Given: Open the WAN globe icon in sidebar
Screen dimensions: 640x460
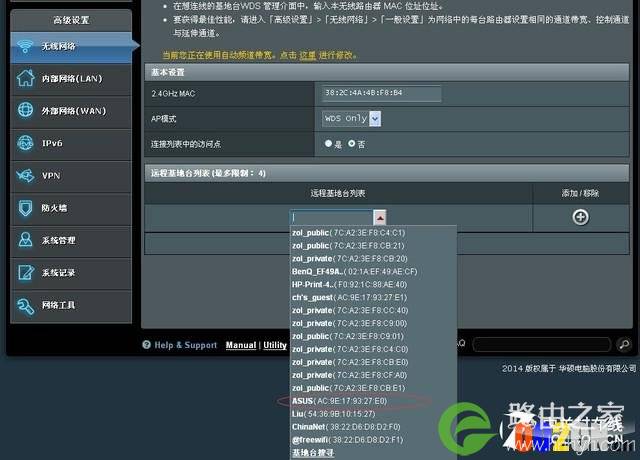Looking at the screenshot, I should tap(25, 110).
